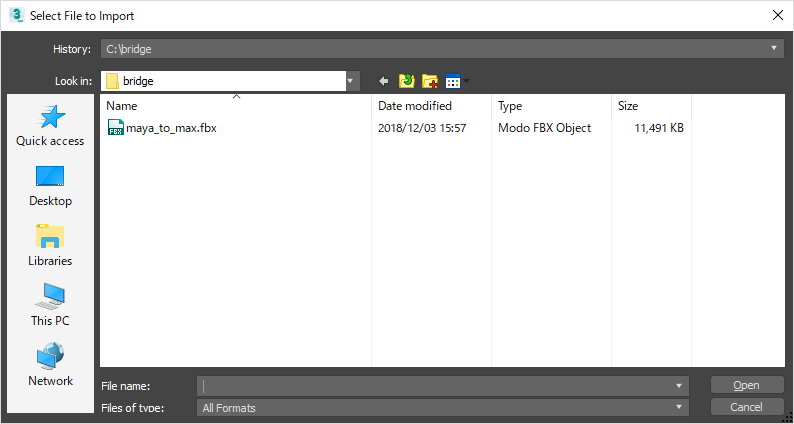Navigate to This PC
The width and height of the screenshot is (794, 424).
(x=50, y=306)
